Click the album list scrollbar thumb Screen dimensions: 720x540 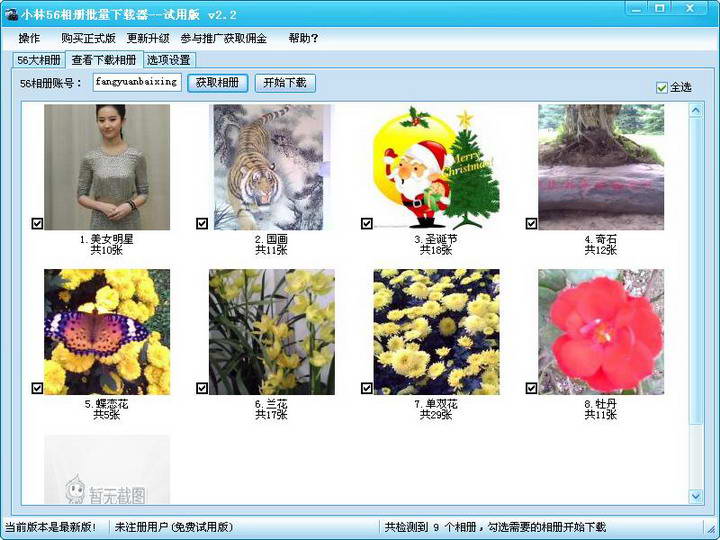pyautogui.click(x=696, y=271)
